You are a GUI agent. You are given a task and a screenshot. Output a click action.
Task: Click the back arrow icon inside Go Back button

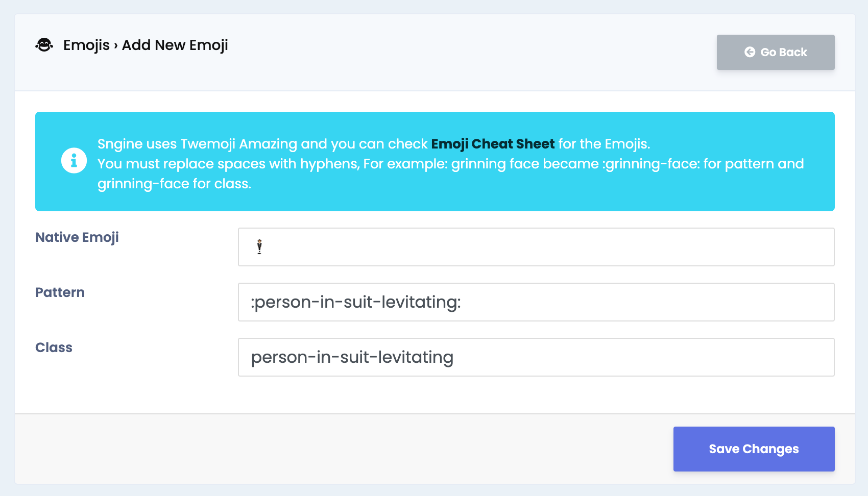750,52
